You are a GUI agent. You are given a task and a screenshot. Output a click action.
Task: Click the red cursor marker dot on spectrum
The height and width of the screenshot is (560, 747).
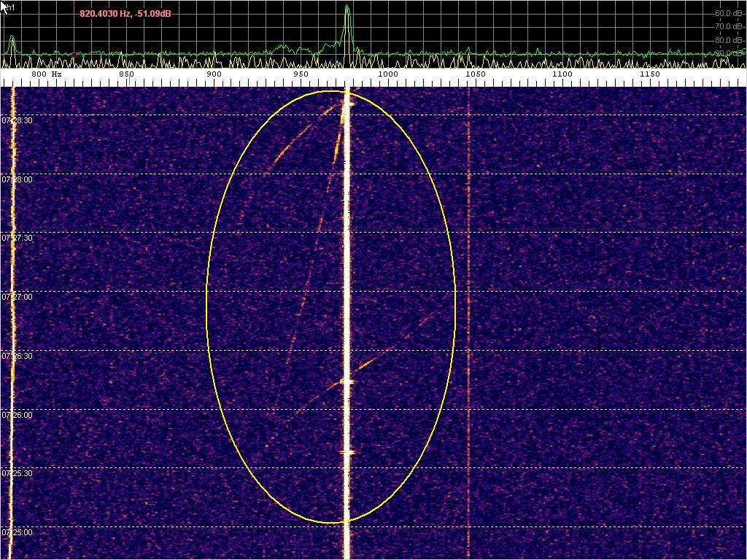(74, 55)
